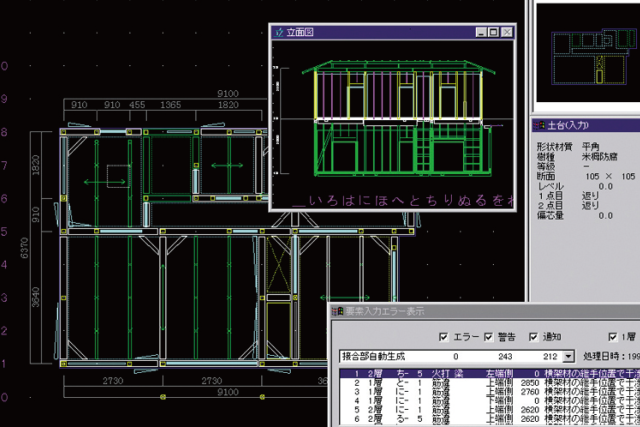The height and width of the screenshot is (427, 640).
Task: Click the 土台(入力) panel title icon
Action: click(x=540, y=125)
